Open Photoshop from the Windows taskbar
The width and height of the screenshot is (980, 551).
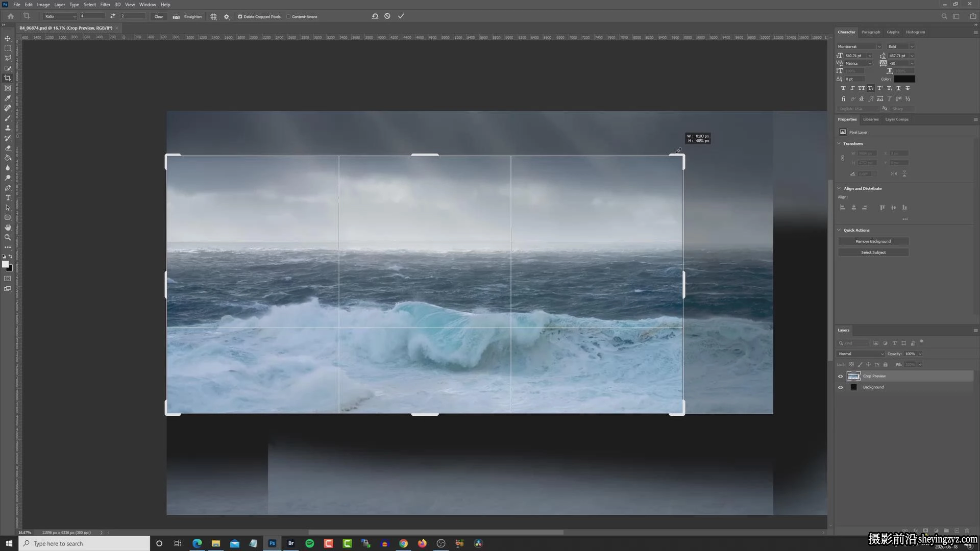click(x=272, y=543)
